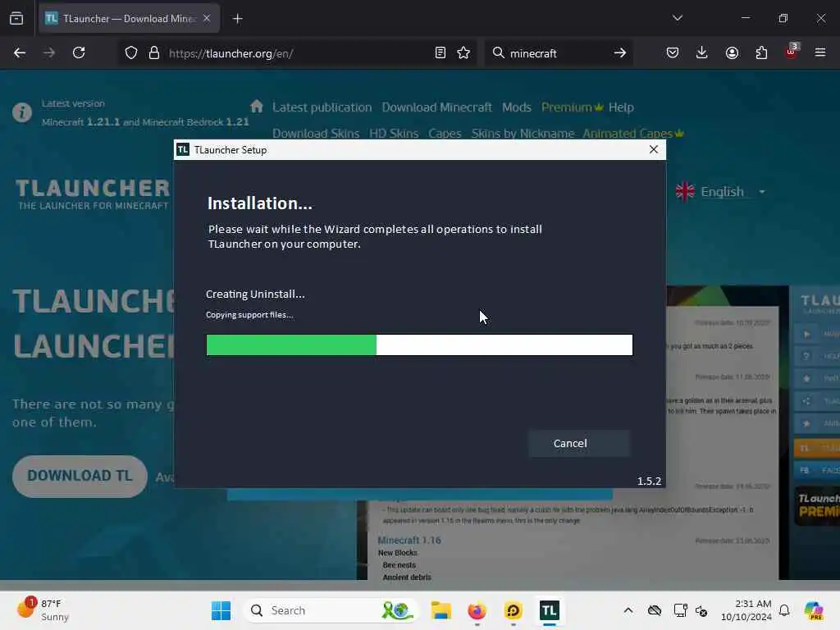Viewport: 840px width, 630px height.
Task: Expand the English language dropdown
Action: [x=720, y=191]
